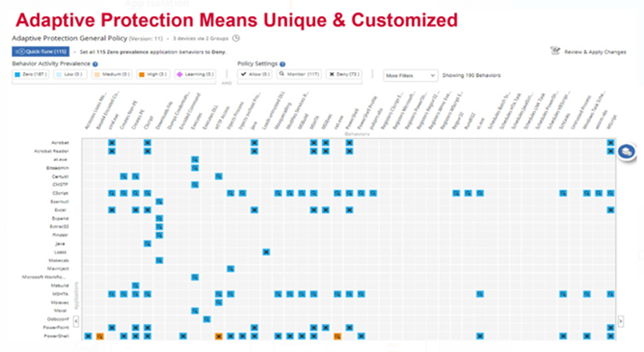Click the monitor cell in the Mavinject row

(230, 269)
